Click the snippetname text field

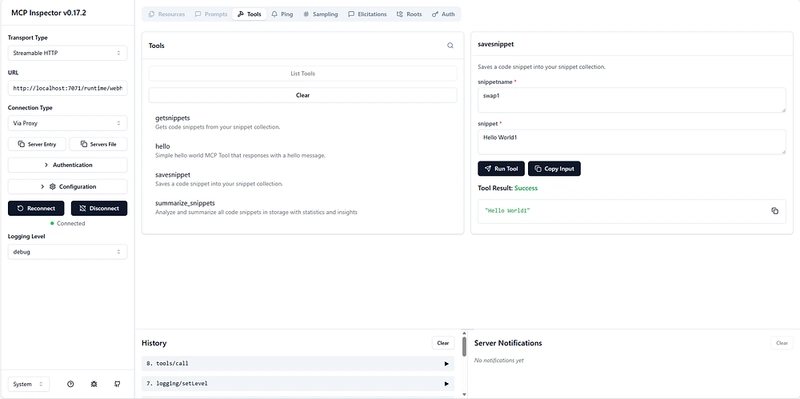pos(632,100)
